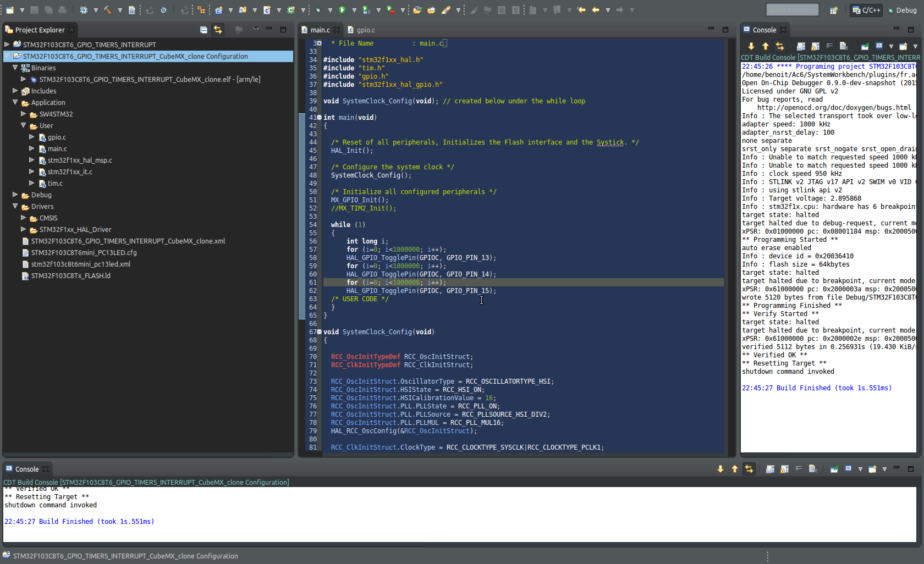Image resolution: width=924 pixels, height=564 pixels.
Task: Collapse the Drivers folder
Action: coord(15,207)
